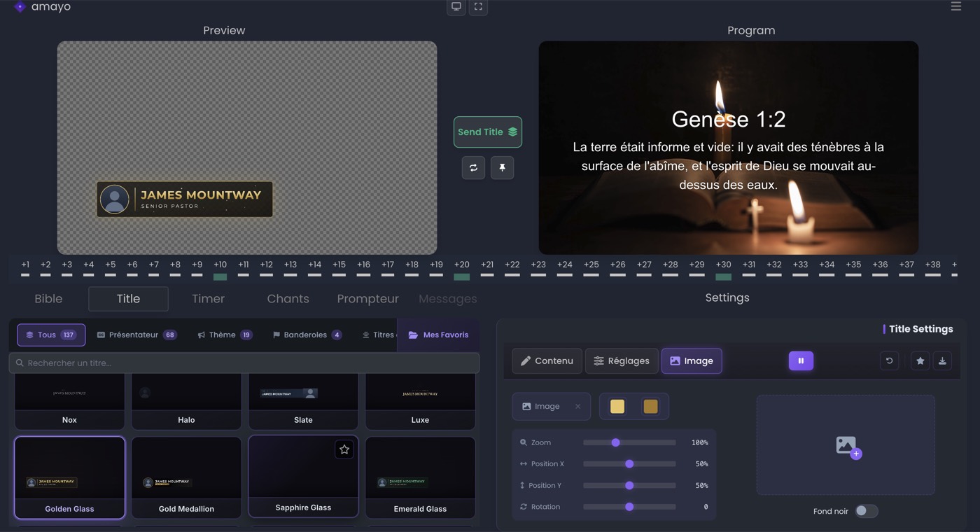
Task: Open the Réglages settings tab
Action: pos(622,360)
